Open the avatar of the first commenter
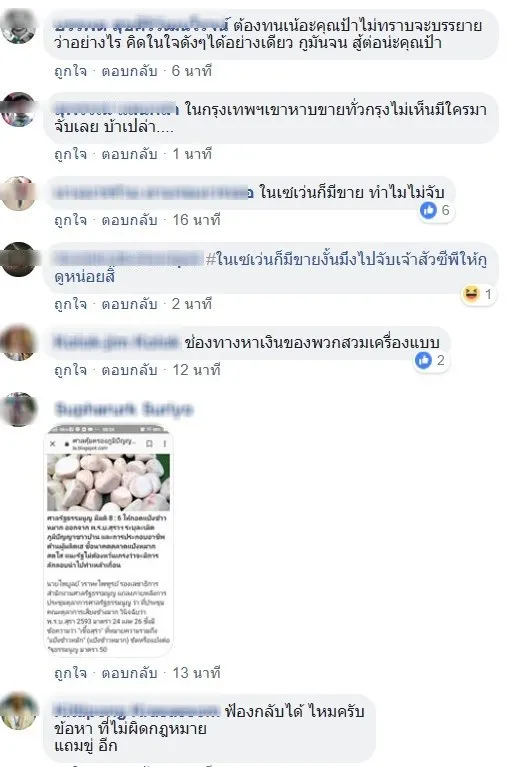This screenshot has height=767, width=512. (19, 26)
